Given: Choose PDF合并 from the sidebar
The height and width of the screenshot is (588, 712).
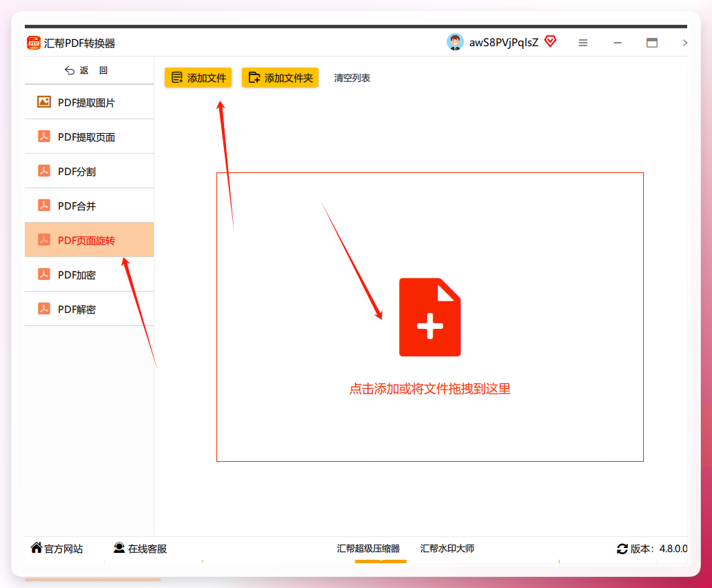Looking at the screenshot, I should pos(90,205).
